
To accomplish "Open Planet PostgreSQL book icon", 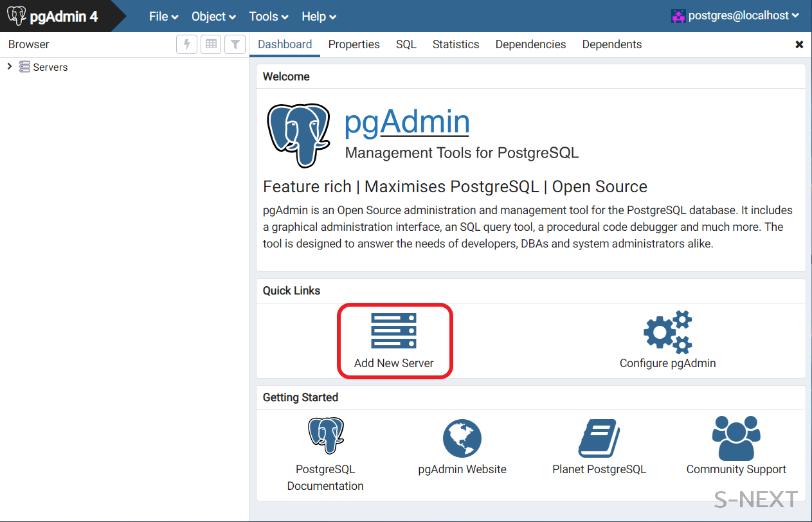I will 599,438.
